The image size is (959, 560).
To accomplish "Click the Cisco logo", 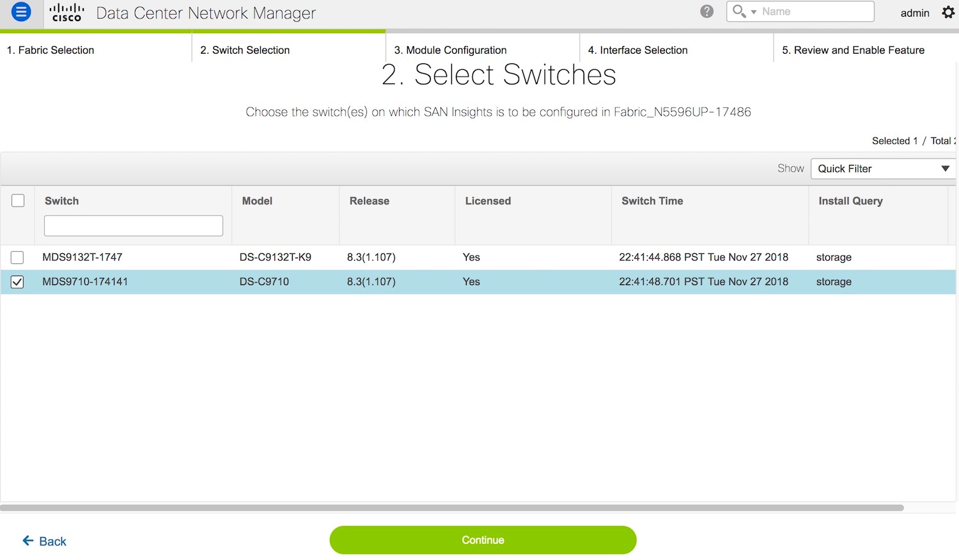I will (67, 13).
